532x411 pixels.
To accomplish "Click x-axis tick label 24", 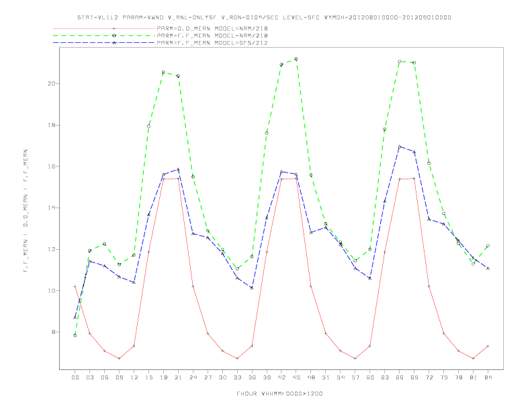I will 193,377.
